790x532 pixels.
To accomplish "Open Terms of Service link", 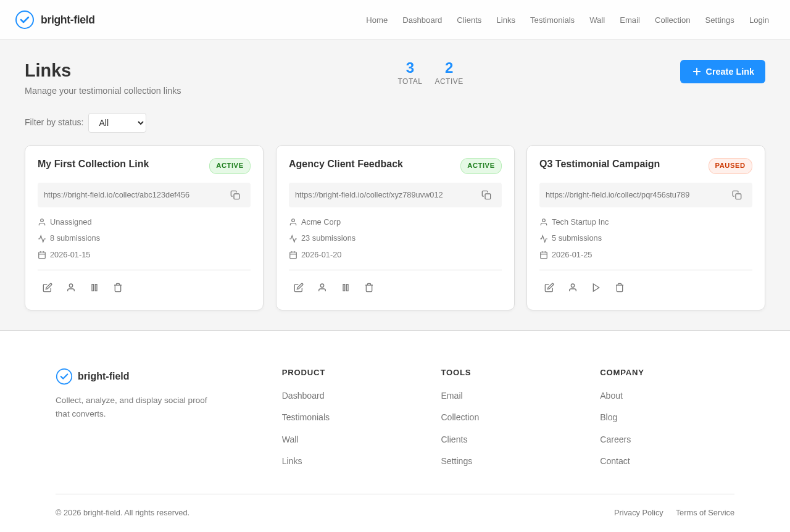I will [x=705, y=512].
